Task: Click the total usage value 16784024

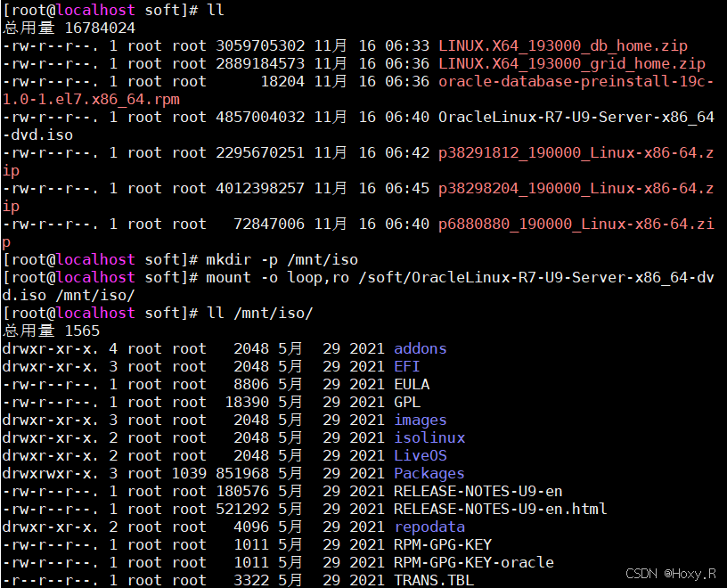Action: [x=100, y=29]
